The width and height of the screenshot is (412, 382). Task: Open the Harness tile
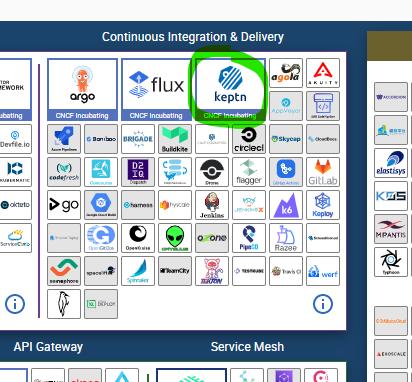click(x=138, y=205)
